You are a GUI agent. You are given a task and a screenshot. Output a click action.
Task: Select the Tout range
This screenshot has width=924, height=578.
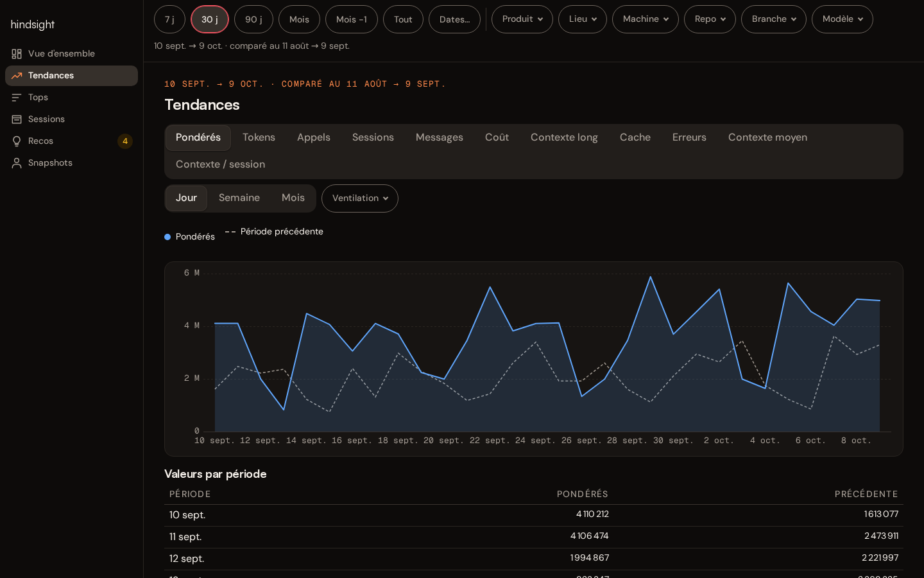tap(403, 19)
